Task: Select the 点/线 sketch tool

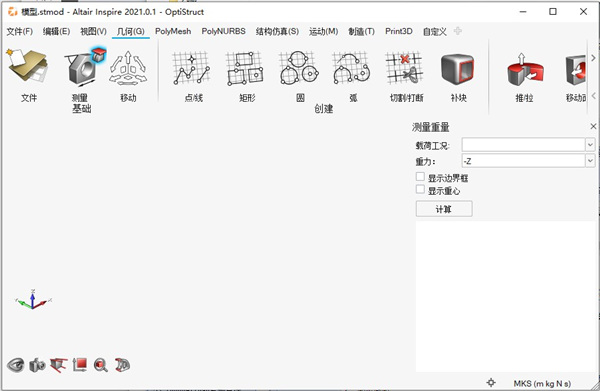Action: (x=191, y=68)
